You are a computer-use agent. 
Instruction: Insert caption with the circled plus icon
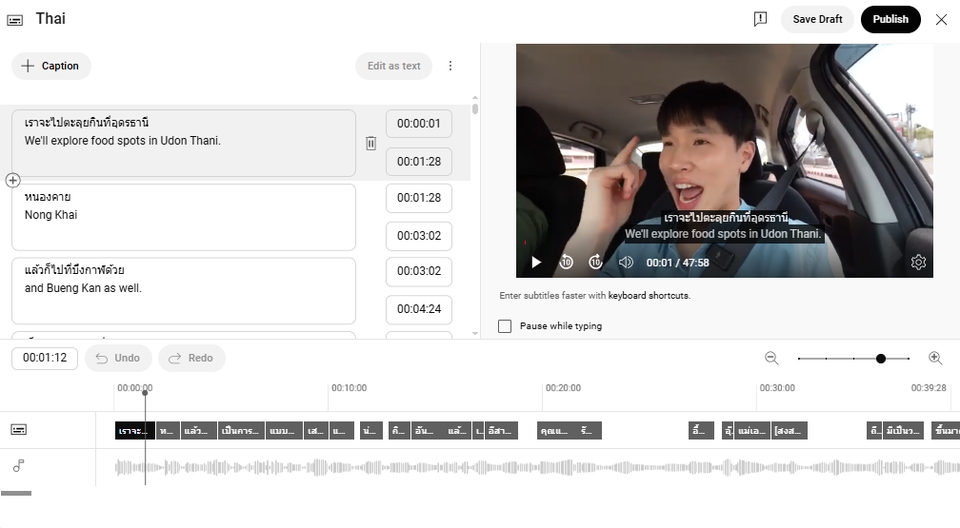click(x=13, y=180)
